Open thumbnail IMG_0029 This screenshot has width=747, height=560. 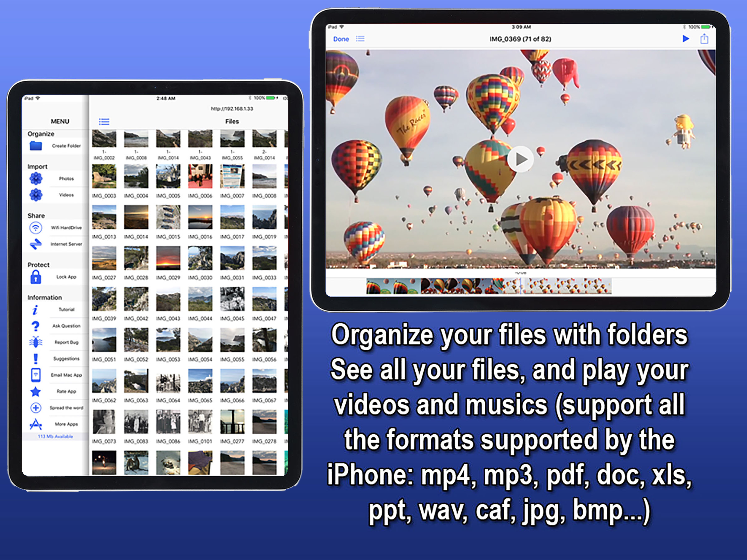pos(168,258)
